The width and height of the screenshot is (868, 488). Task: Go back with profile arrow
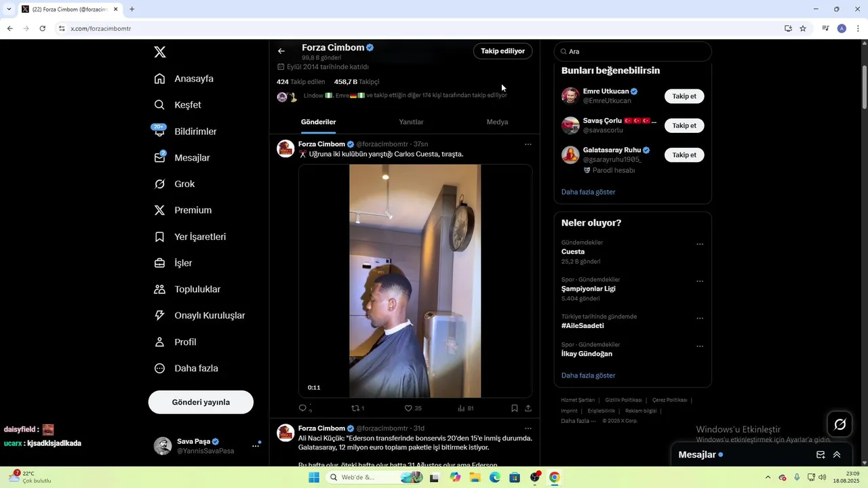point(281,51)
